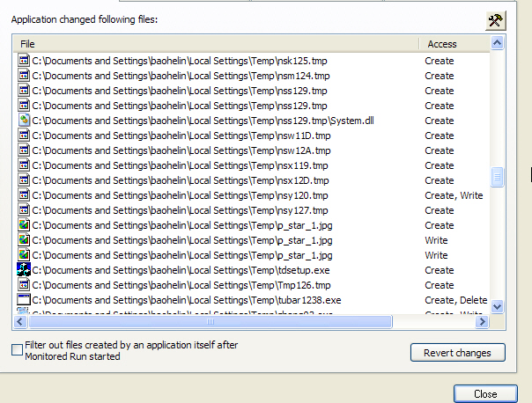
Task: Click the Tmp126.tmp file icon
Action: 25,285
